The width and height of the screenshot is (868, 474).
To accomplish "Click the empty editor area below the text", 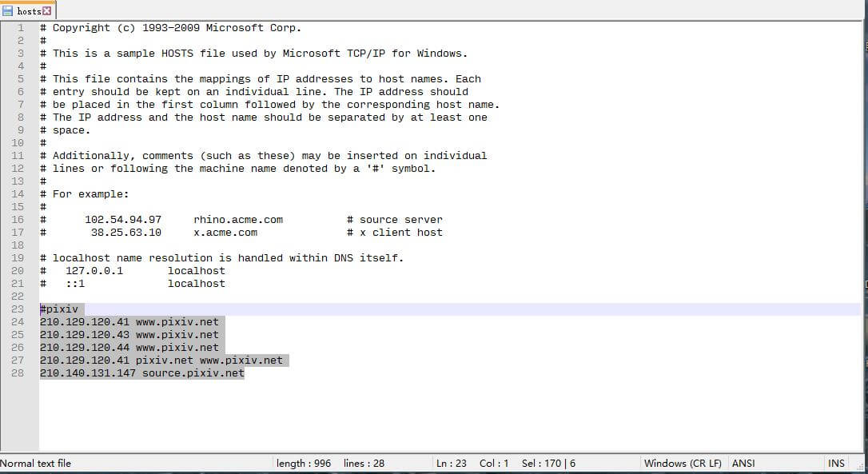I will point(450,416).
